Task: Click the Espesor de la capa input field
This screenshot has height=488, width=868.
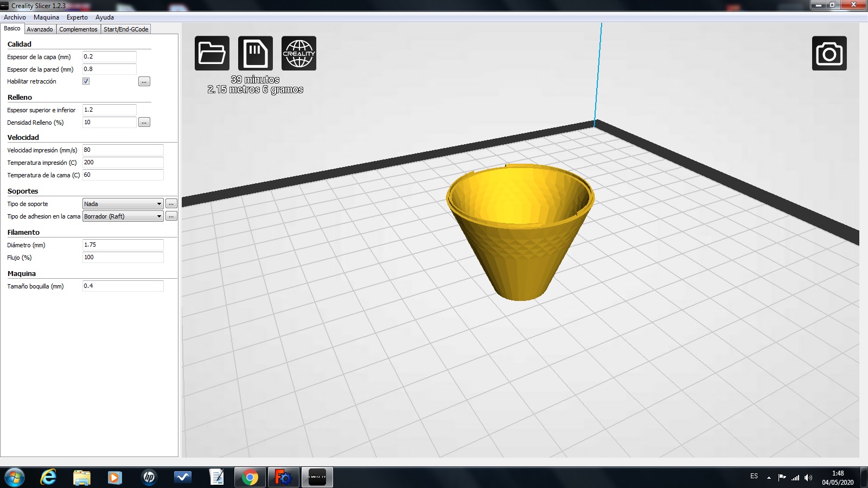Action: click(109, 57)
